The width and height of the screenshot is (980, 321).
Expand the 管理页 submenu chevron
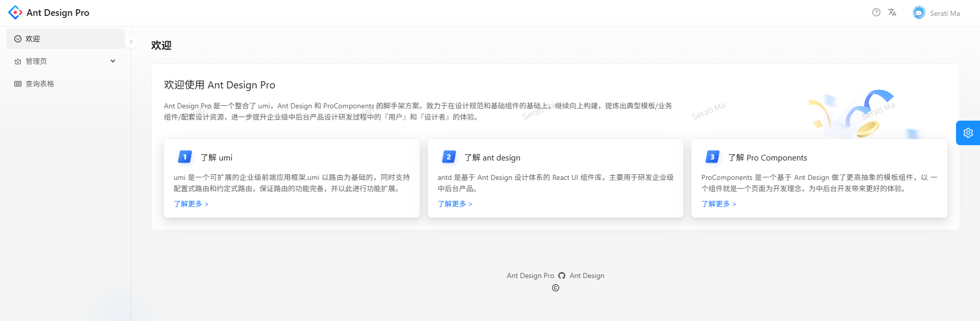(113, 61)
